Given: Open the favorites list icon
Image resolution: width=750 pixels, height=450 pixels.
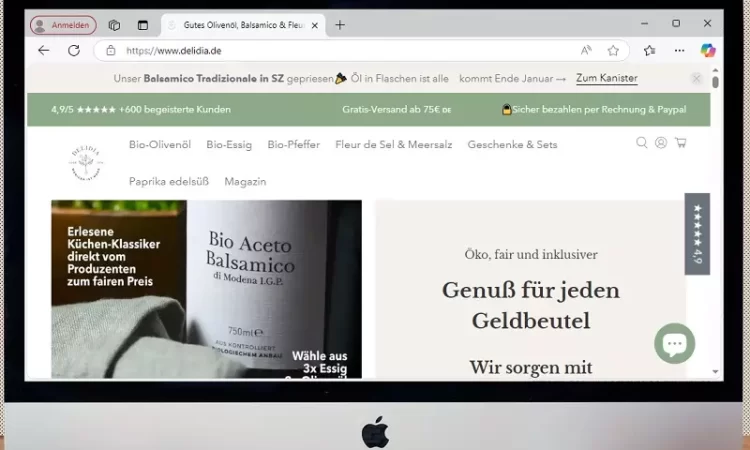Looking at the screenshot, I should [649, 50].
